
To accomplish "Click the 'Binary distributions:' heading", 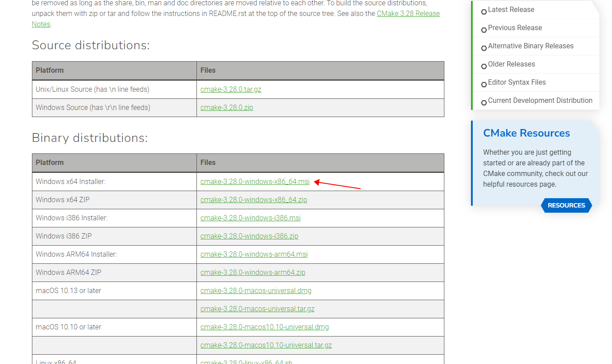I will (x=90, y=138).
